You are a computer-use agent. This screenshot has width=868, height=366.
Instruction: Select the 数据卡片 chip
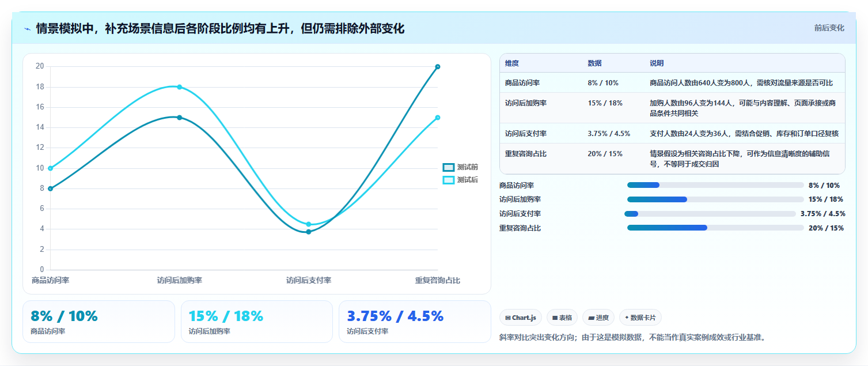coord(640,318)
